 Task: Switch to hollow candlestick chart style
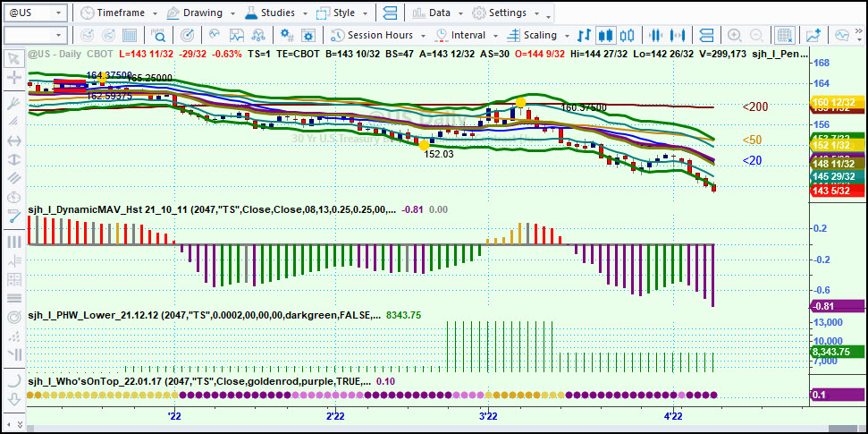coord(627,36)
